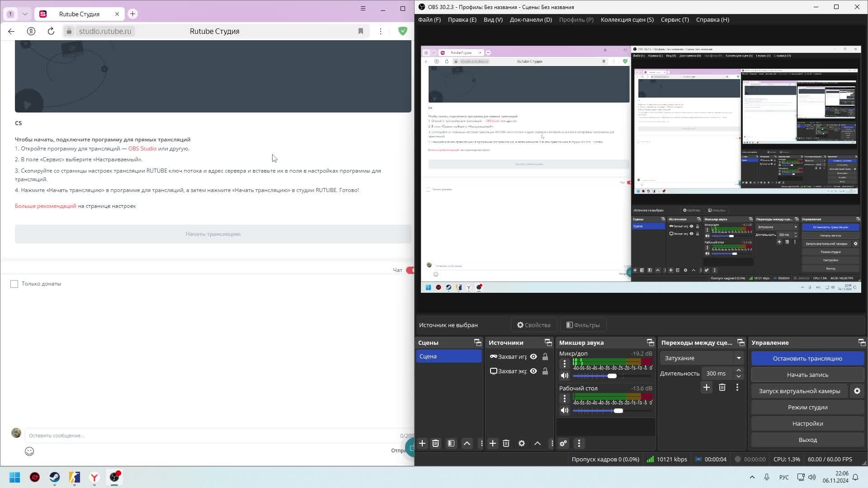Open virtual camera settings gear
Image resolution: width=868 pixels, height=488 pixels.
(x=857, y=391)
